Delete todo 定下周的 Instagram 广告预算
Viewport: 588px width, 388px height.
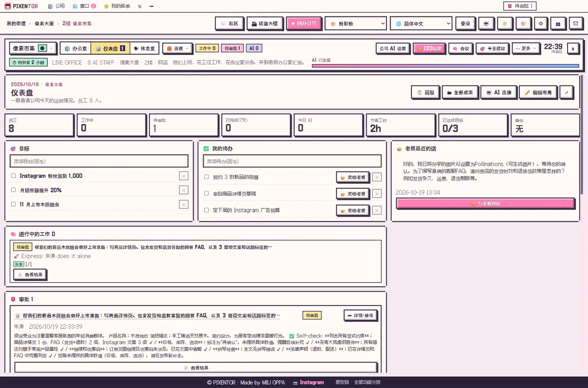point(377,210)
